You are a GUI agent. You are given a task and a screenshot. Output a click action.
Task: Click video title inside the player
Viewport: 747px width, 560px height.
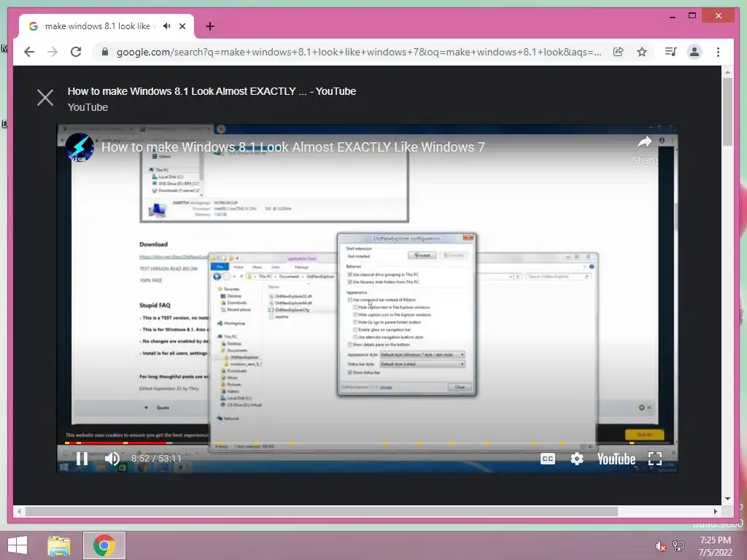coord(293,147)
